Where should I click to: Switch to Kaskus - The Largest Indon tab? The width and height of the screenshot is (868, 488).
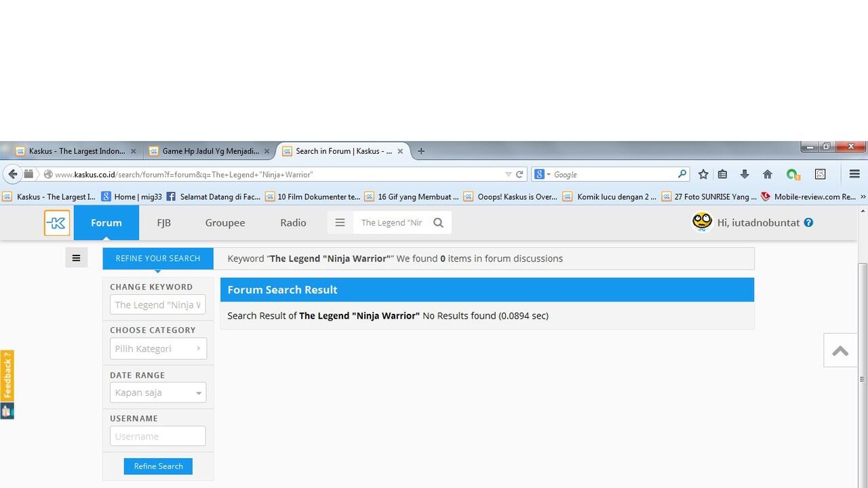(76, 151)
